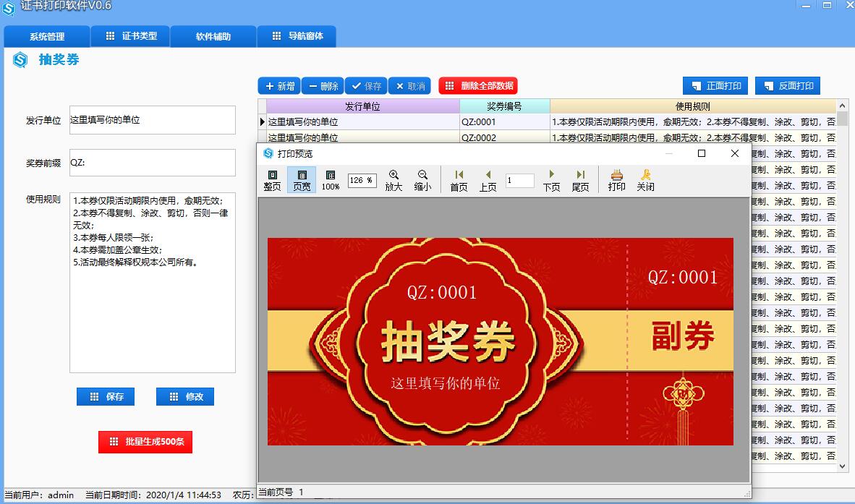Zoom in (放大) on print preview
This screenshot has width=855, height=504.
[394, 180]
